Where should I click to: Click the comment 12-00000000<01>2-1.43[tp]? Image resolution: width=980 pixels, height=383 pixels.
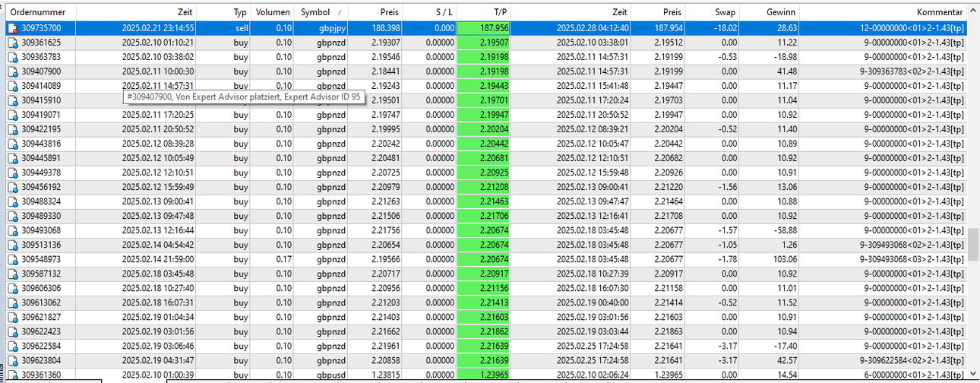coord(912,28)
